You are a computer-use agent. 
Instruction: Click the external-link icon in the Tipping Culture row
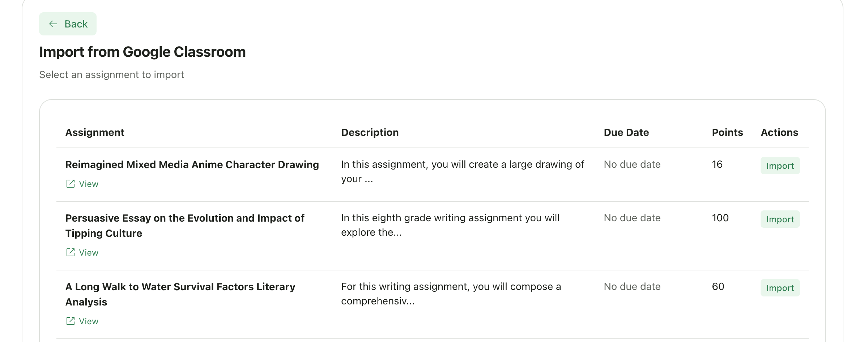pos(71,252)
